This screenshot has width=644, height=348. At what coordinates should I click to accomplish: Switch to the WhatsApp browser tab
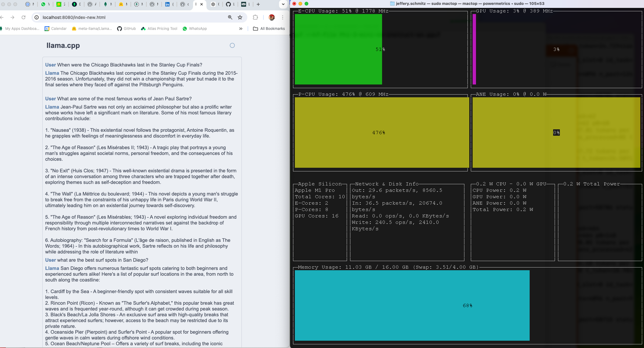coord(43,4)
